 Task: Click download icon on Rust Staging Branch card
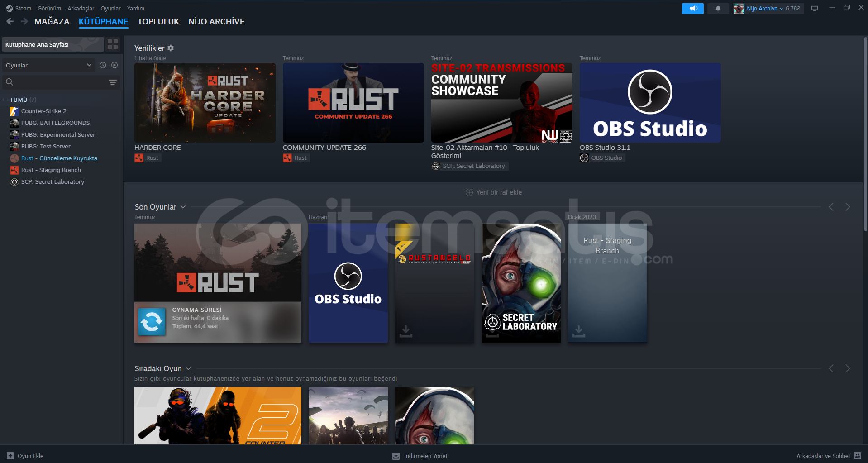[579, 331]
